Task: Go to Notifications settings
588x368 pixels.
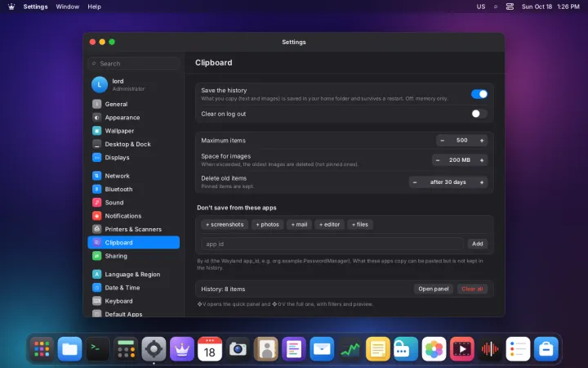Action: 133,216
